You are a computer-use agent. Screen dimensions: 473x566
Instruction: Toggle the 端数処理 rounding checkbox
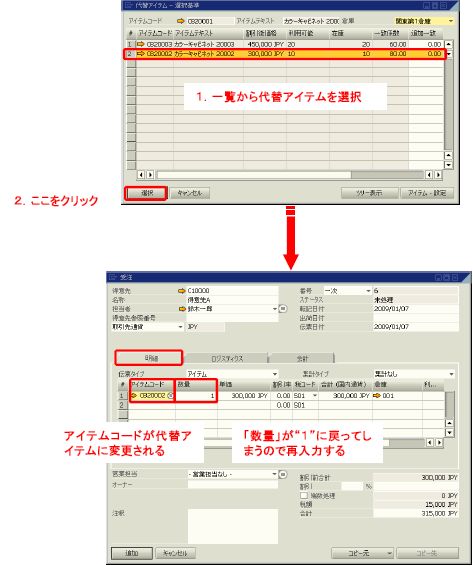(x=304, y=496)
